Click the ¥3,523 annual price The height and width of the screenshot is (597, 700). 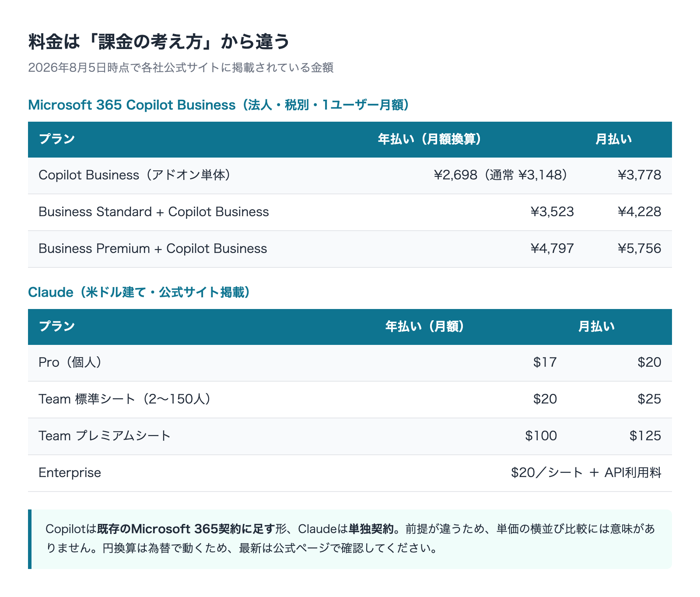[x=552, y=212]
